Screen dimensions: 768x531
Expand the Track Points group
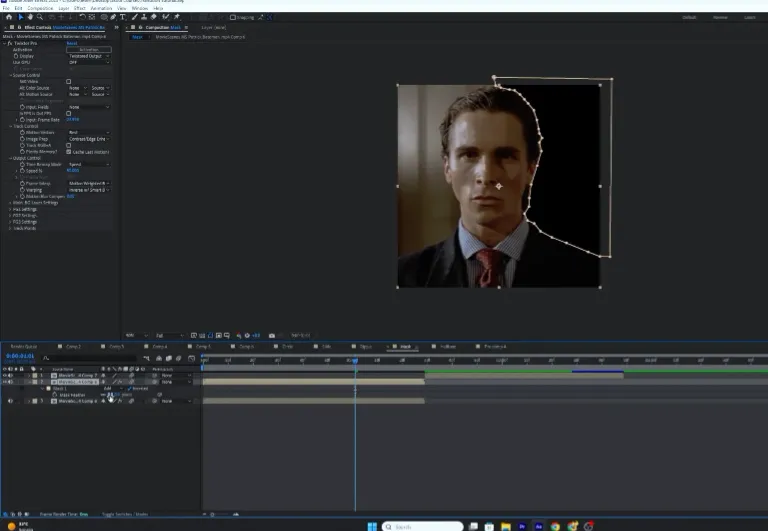[10, 228]
